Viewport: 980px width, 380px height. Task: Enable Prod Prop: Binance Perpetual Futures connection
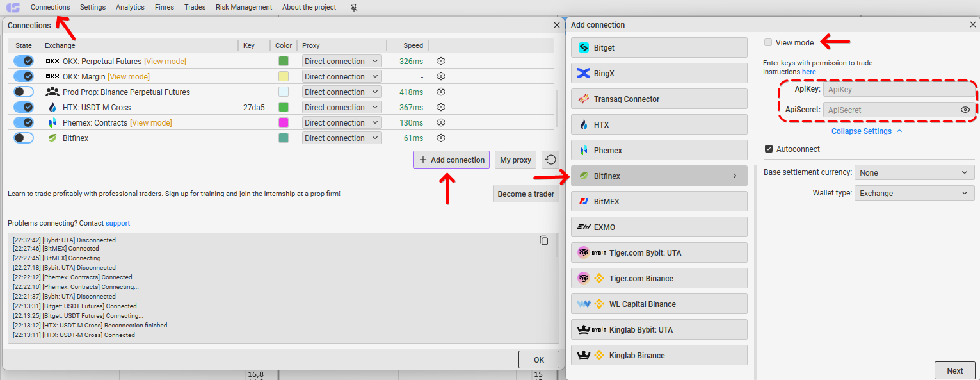point(24,92)
